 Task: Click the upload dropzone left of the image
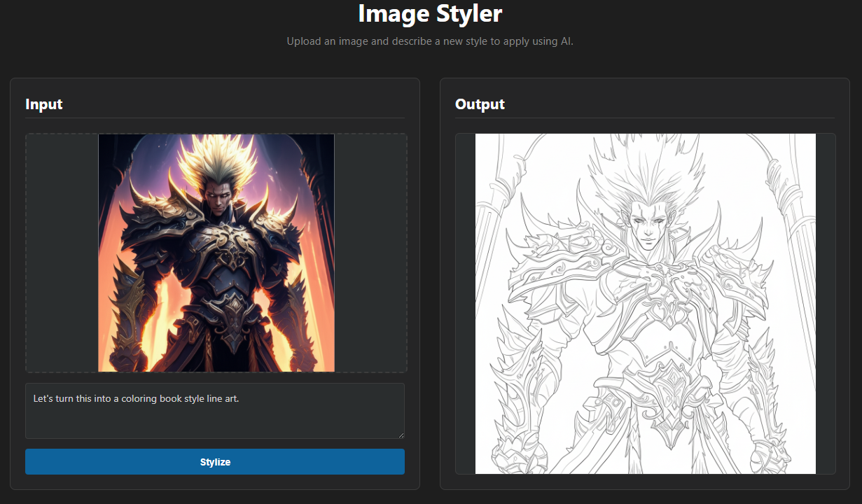click(x=62, y=253)
